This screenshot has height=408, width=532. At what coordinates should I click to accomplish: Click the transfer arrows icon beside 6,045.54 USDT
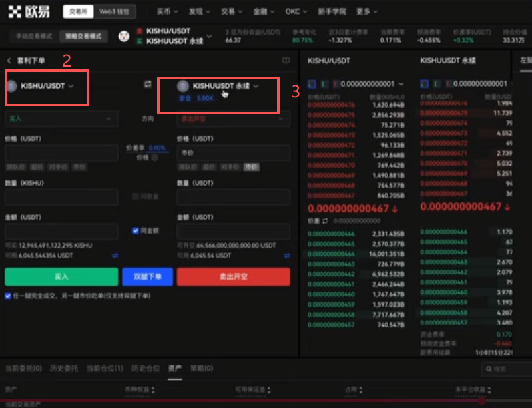[287, 256]
